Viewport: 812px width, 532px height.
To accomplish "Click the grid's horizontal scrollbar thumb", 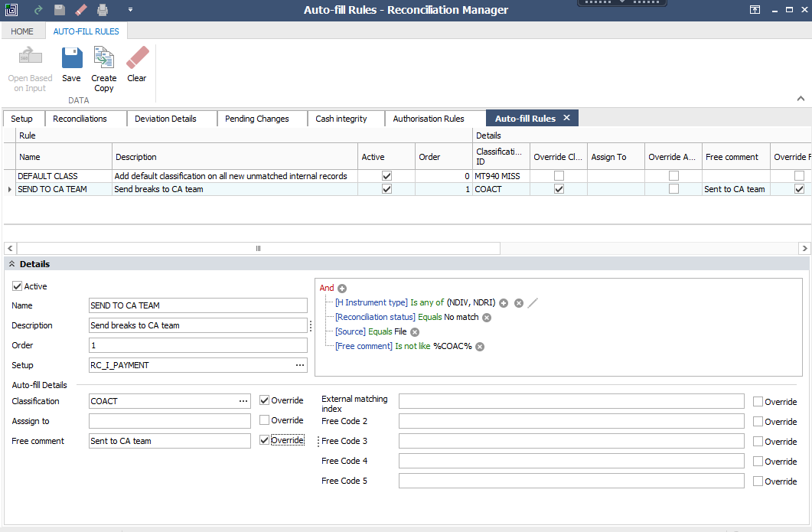I will [259, 249].
